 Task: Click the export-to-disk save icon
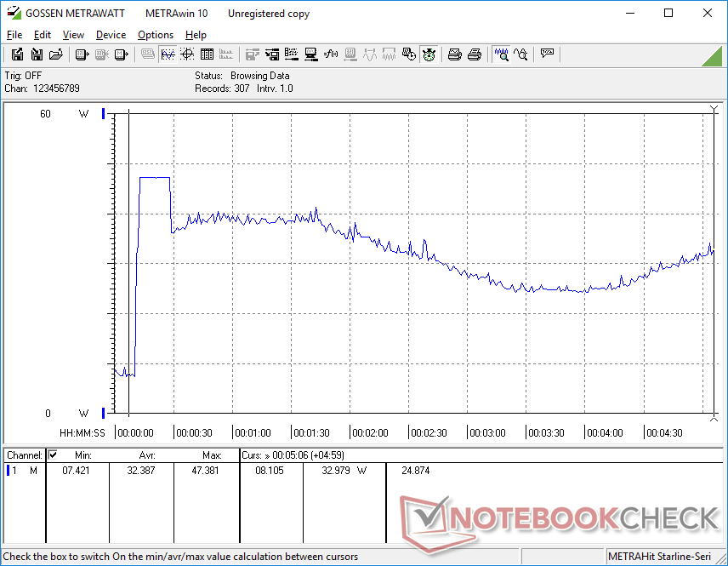pyautogui.click(x=17, y=54)
